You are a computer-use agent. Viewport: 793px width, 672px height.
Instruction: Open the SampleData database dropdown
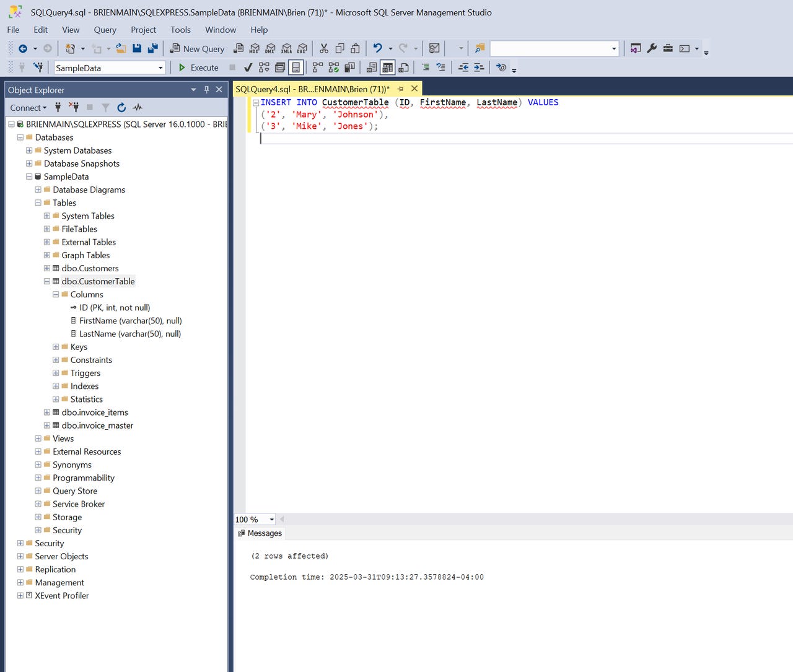click(160, 68)
